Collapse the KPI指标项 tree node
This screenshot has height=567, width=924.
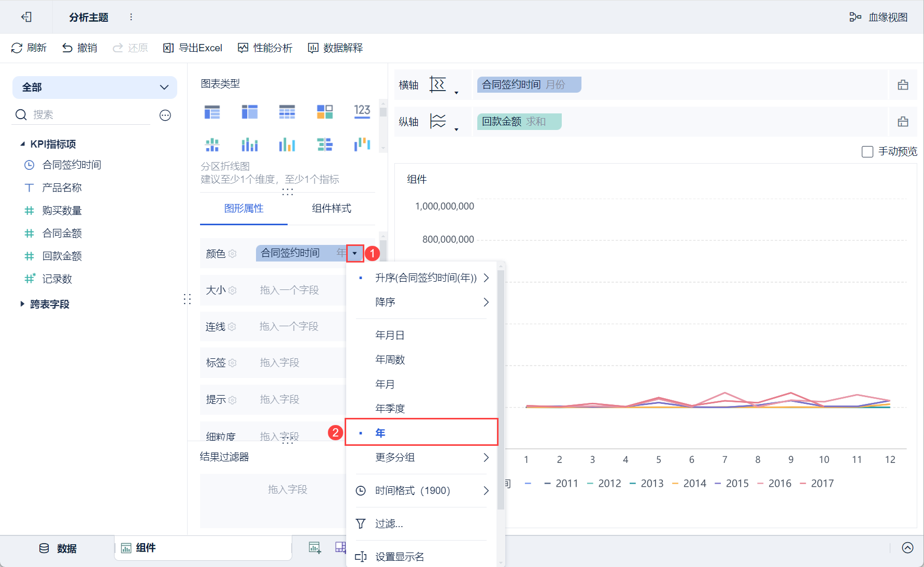pos(22,144)
